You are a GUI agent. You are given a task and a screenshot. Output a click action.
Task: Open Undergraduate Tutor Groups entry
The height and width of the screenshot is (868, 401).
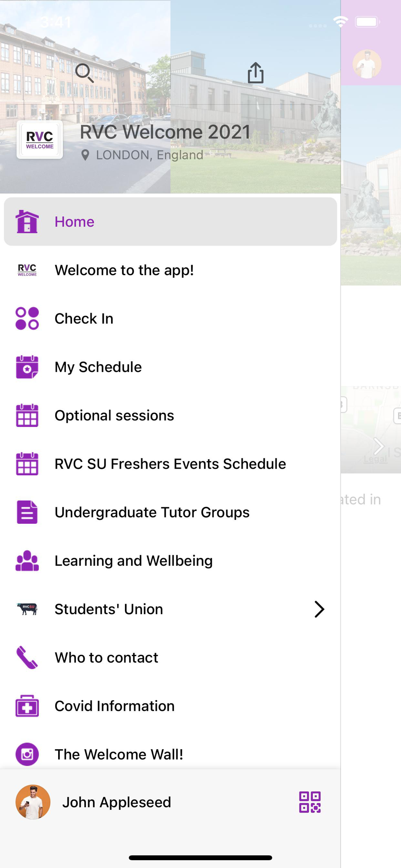pos(152,513)
